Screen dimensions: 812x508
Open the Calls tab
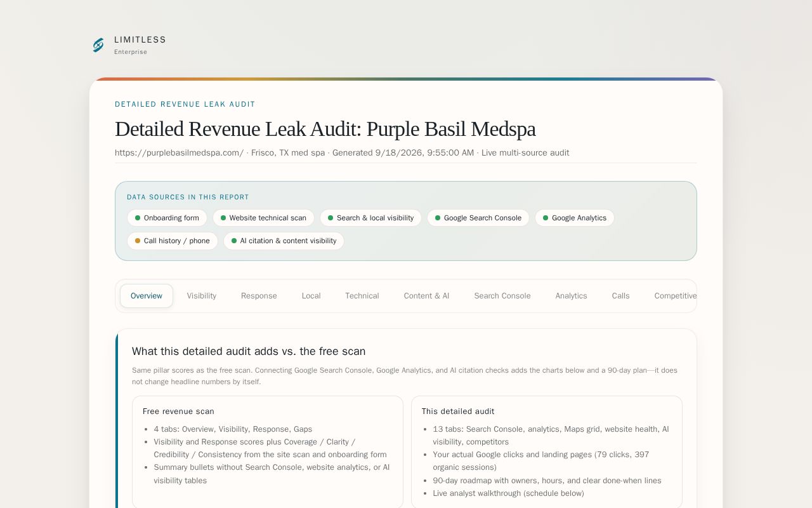point(620,296)
